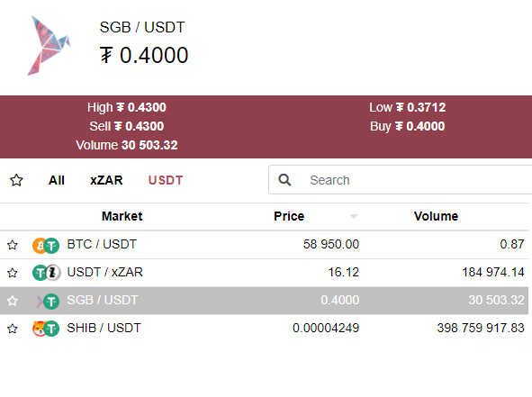Toggle favorite star for BTC / USDT
Screen dimensions: 532x397
coord(13,245)
